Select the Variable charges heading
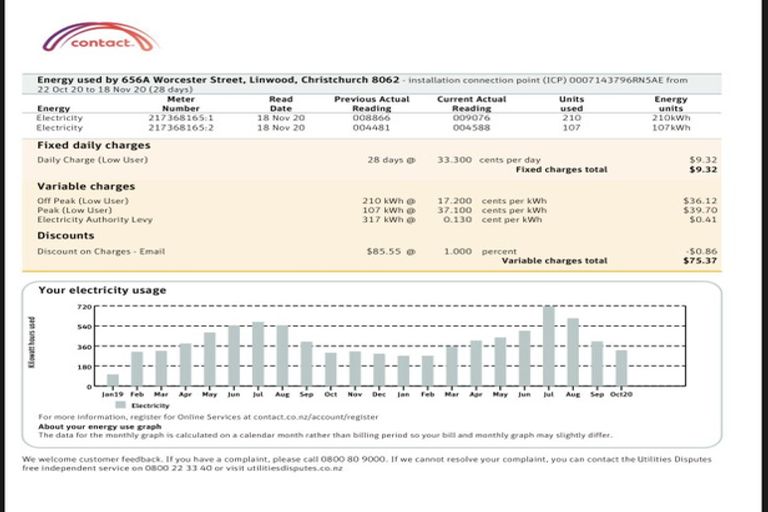The width and height of the screenshot is (768, 512). [x=86, y=186]
